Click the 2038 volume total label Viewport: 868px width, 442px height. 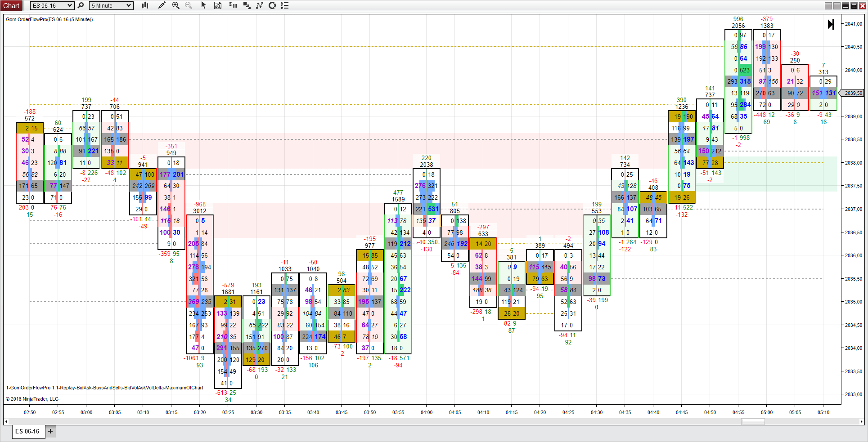427,165
